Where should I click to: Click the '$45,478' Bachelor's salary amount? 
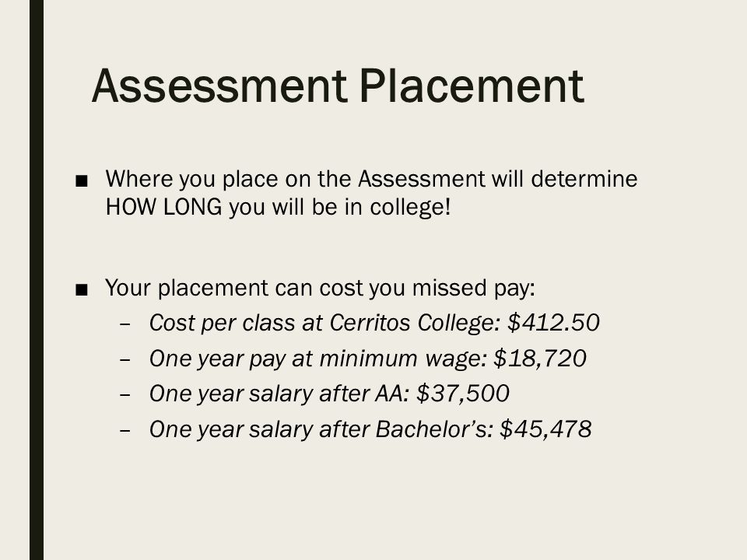click(x=545, y=429)
